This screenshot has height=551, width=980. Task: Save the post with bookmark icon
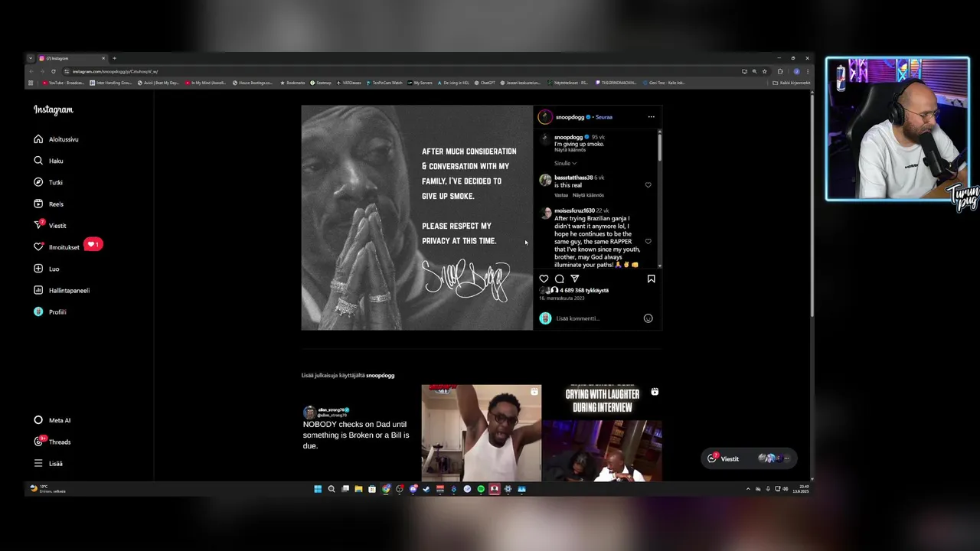[651, 279]
